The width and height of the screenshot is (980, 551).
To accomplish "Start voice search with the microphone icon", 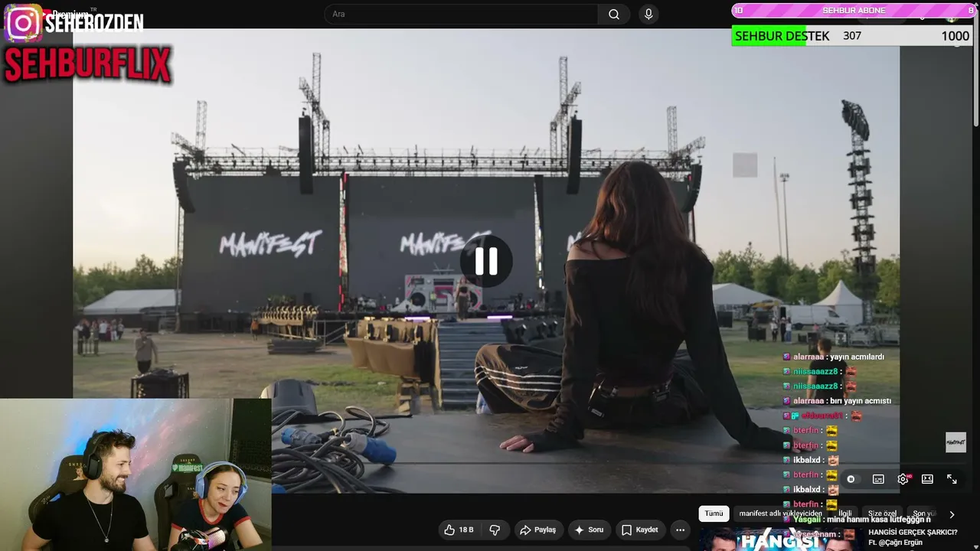I will pos(648,14).
